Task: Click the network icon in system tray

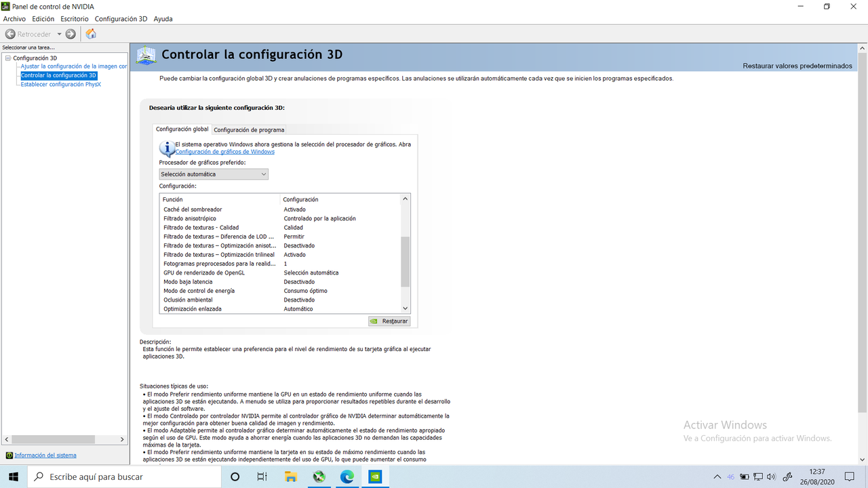Action: click(757, 476)
